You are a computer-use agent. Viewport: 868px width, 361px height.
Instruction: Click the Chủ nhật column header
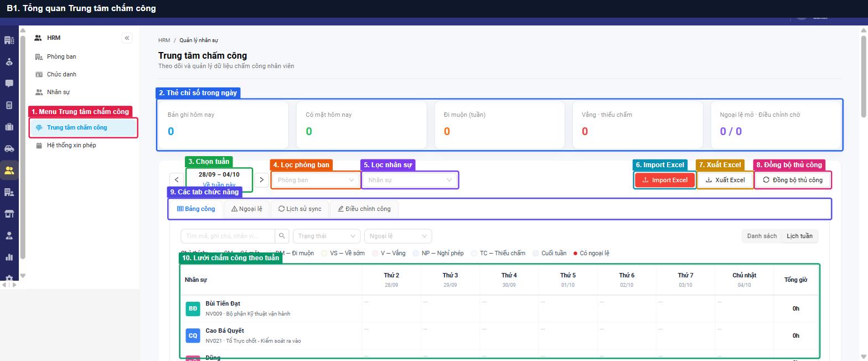point(744,280)
